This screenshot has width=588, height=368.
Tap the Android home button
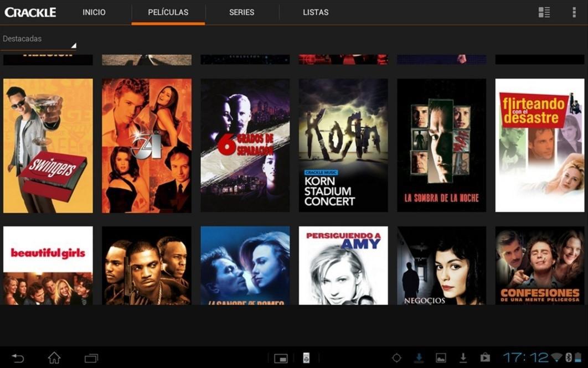(x=54, y=358)
